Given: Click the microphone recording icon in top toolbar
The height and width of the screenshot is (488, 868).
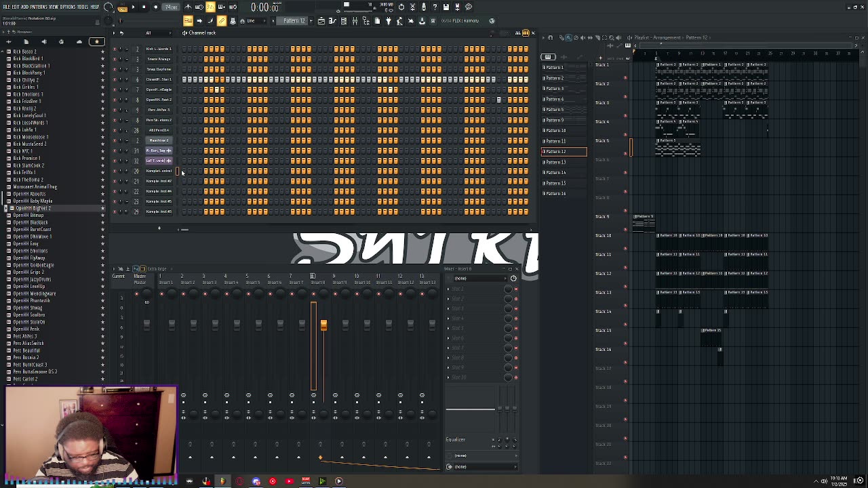Looking at the screenshot, I should [x=424, y=7].
